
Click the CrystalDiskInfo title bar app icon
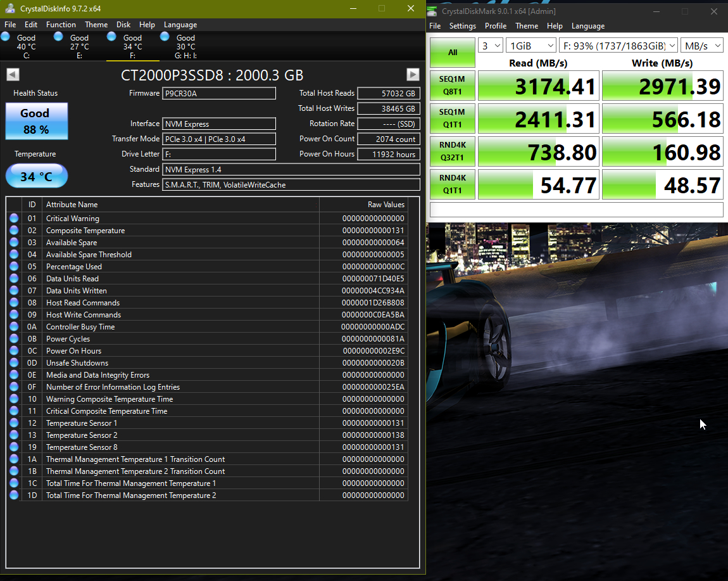(x=9, y=8)
